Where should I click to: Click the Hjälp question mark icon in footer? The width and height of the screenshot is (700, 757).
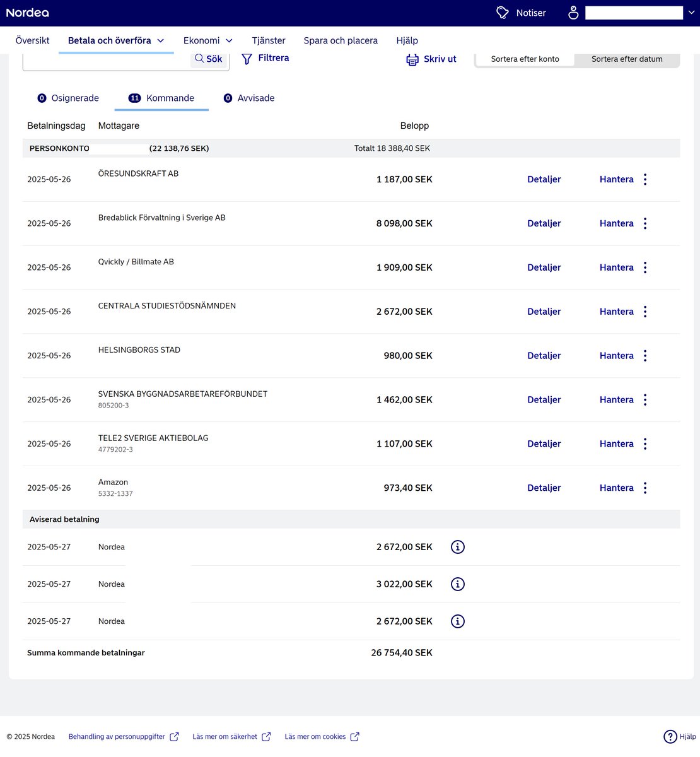pyautogui.click(x=670, y=736)
